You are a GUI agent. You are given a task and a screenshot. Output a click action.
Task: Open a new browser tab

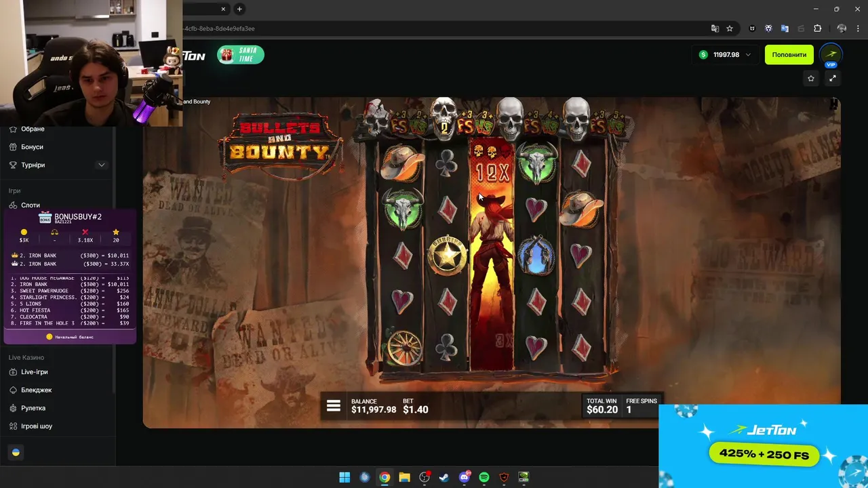point(239,9)
